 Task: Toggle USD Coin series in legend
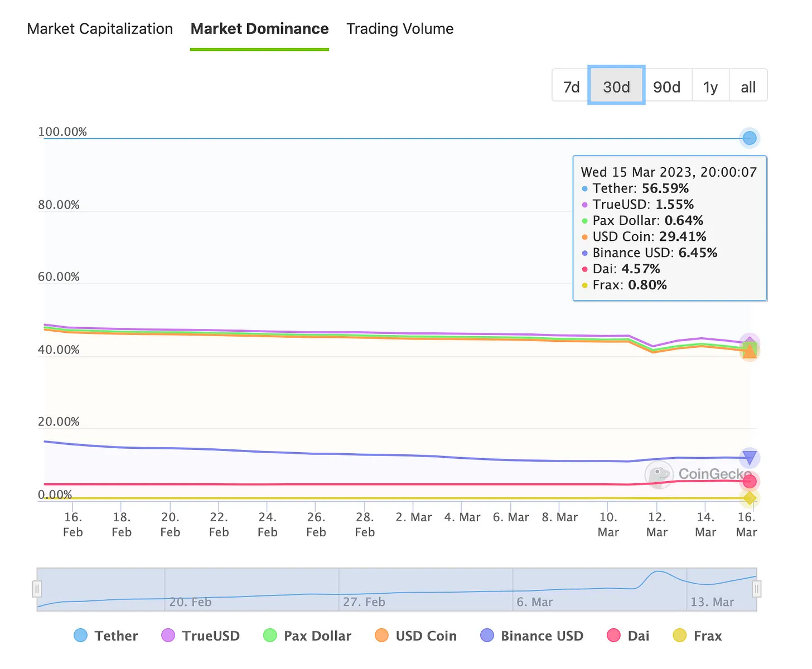[x=415, y=636]
